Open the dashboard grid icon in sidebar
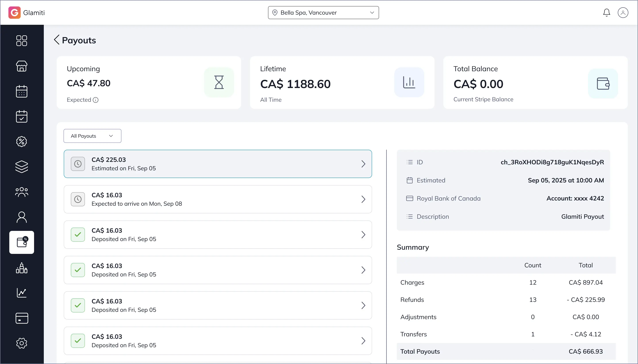 point(21,41)
